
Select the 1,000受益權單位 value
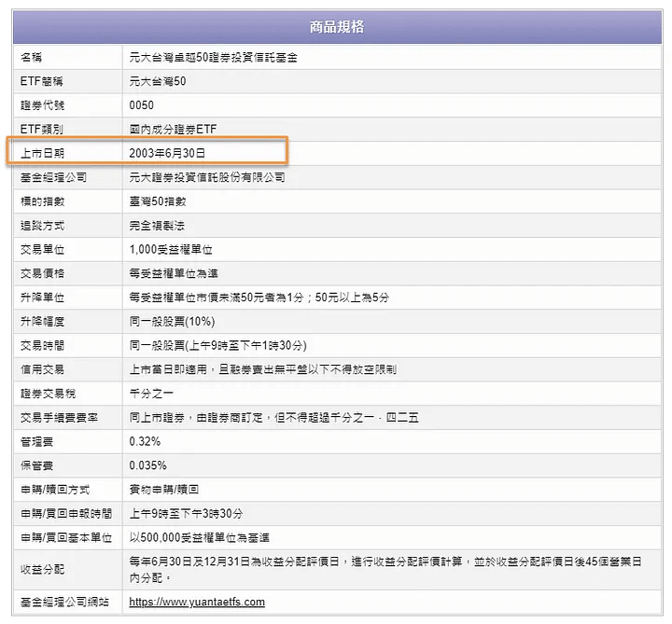171,249
